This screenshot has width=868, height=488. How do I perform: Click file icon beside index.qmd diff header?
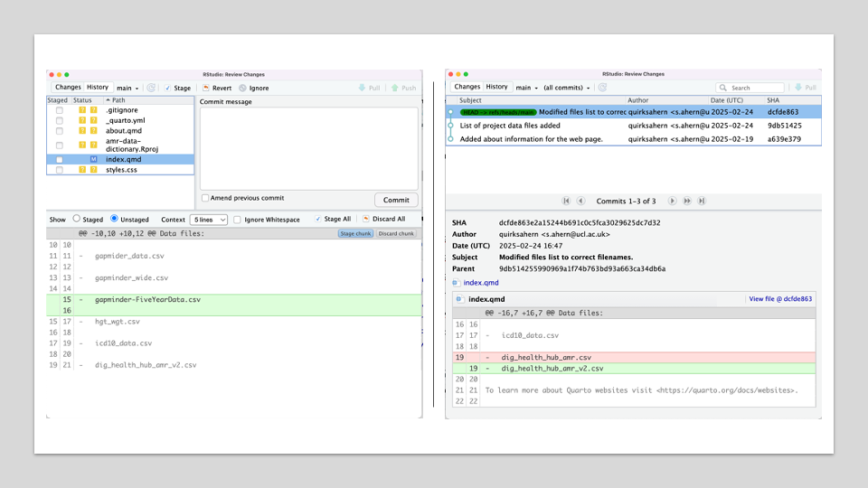pos(459,299)
